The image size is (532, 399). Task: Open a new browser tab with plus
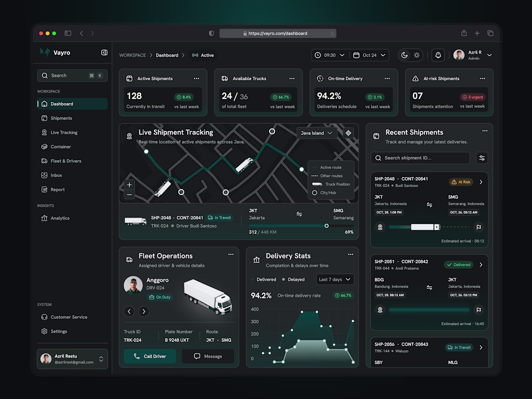477,33
